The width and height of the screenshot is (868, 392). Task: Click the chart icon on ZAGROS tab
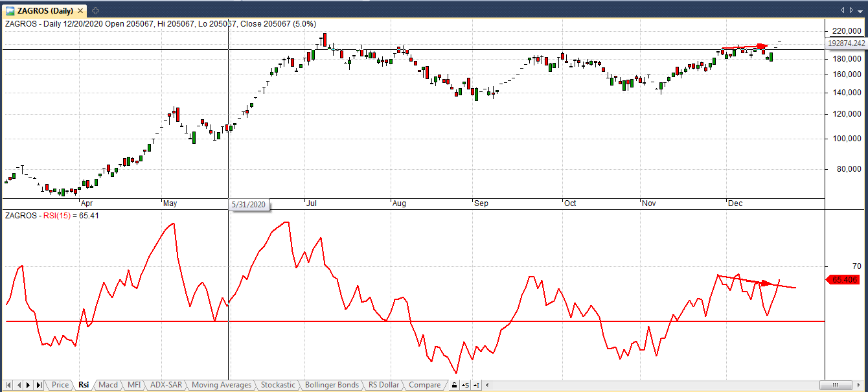coord(10,10)
